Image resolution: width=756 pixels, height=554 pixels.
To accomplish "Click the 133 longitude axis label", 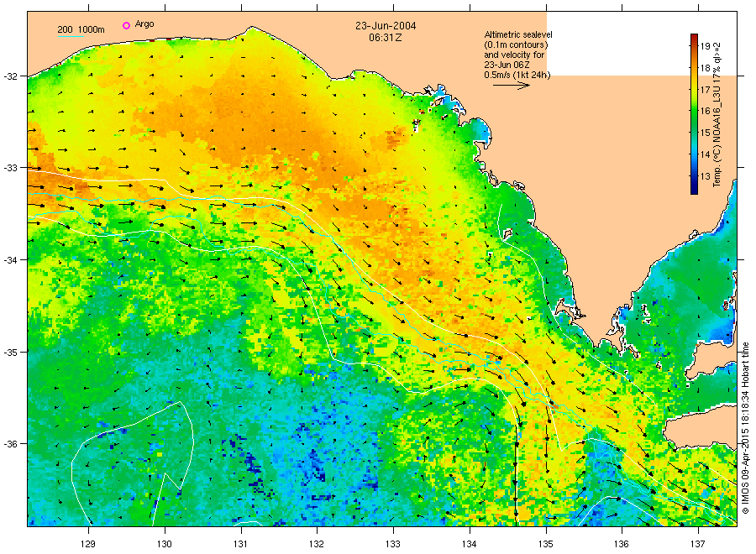I will pyautogui.click(x=393, y=545).
